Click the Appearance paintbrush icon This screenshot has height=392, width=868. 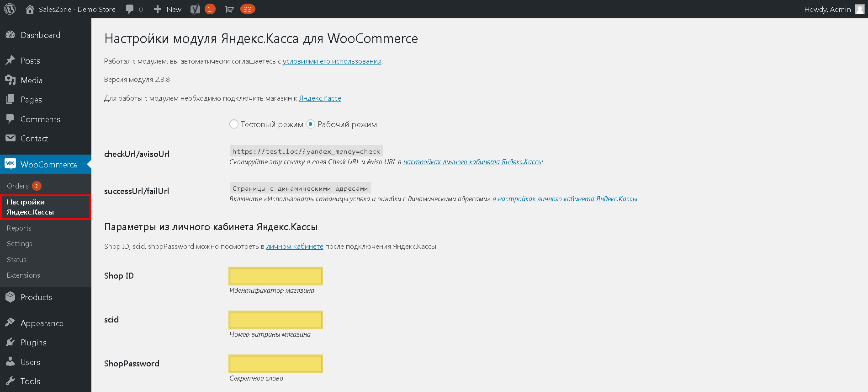(x=10, y=323)
